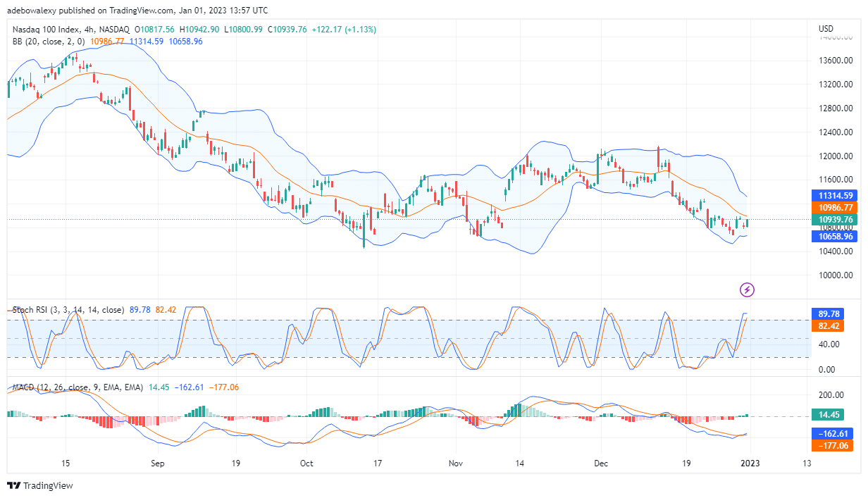The width and height of the screenshot is (868, 498).
Task: Click the green 14.45 value in MACD legend
Action: [159, 388]
